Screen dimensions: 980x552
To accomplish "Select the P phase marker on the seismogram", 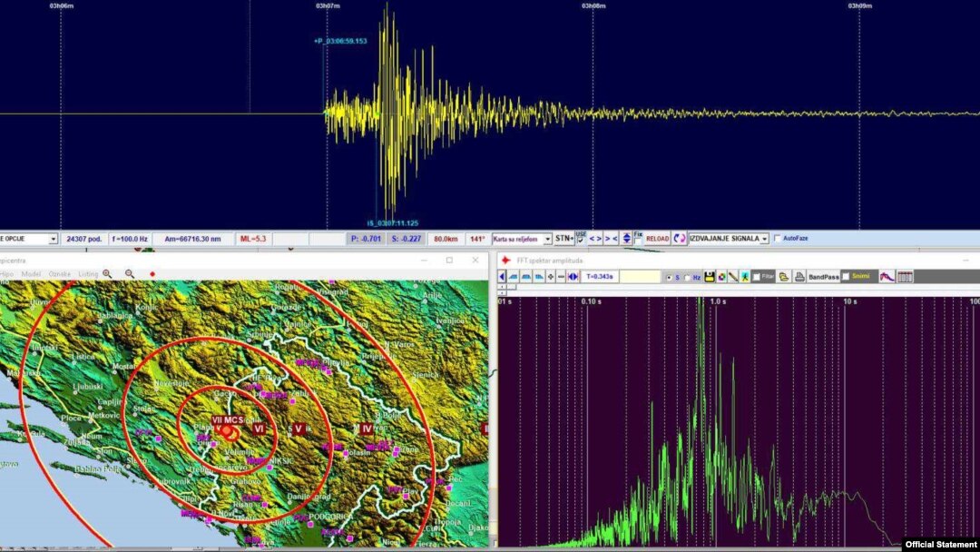I will [340, 41].
